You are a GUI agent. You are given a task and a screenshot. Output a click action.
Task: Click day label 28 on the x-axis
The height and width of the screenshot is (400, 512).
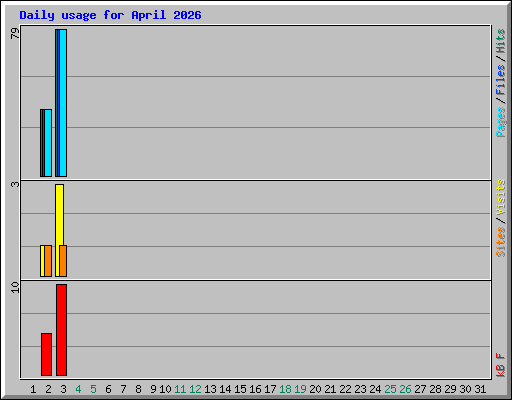[x=435, y=389]
